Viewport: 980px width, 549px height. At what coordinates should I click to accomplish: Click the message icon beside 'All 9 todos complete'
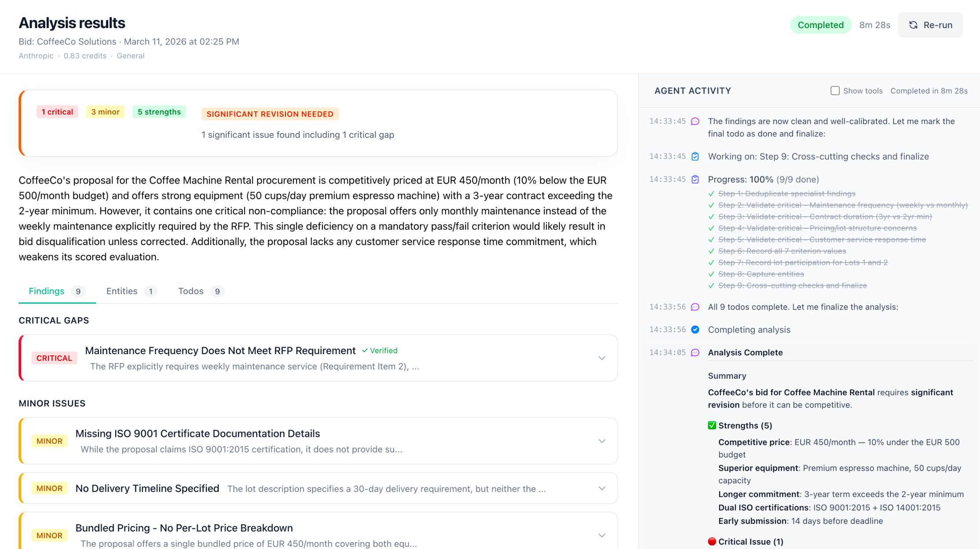click(x=695, y=307)
